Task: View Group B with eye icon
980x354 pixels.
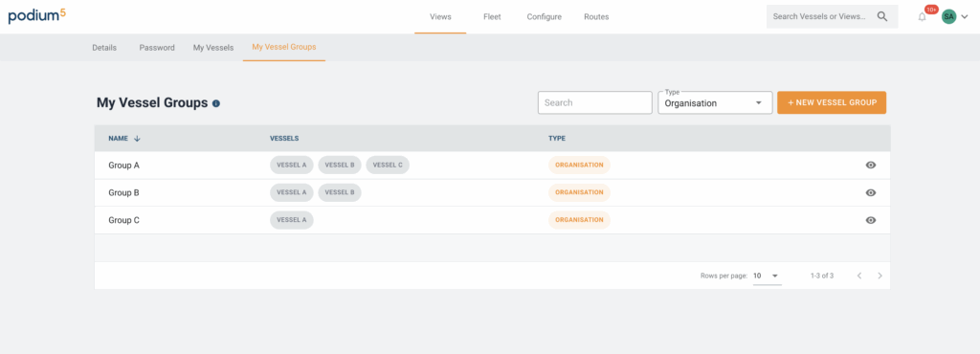Action: pyautogui.click(x=871, y=192)
